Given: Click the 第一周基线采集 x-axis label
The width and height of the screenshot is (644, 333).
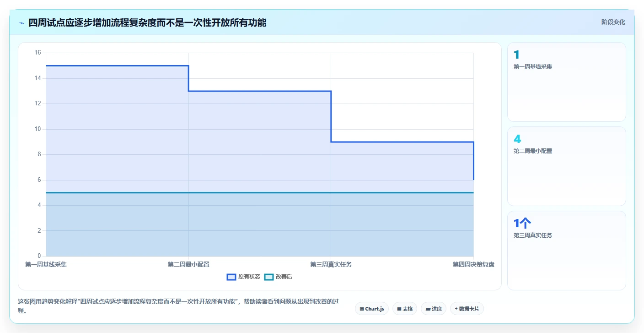Looking at the screenshot, I should 46,264.
